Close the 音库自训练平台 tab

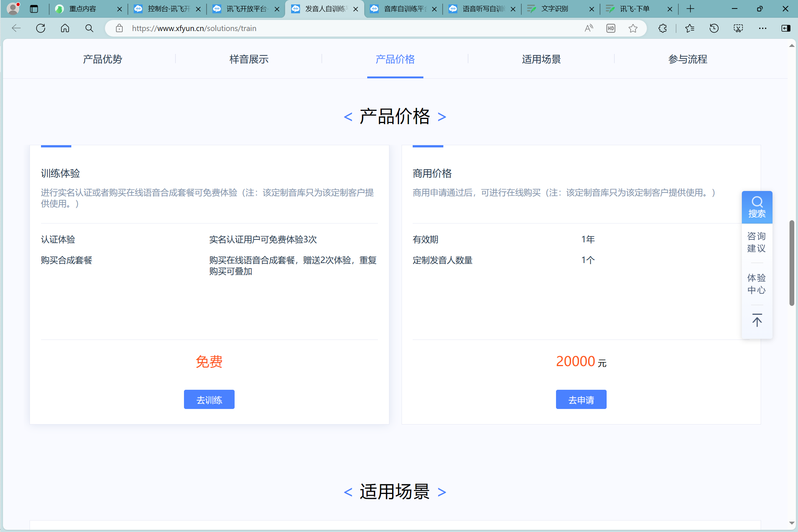pos(434,9)
